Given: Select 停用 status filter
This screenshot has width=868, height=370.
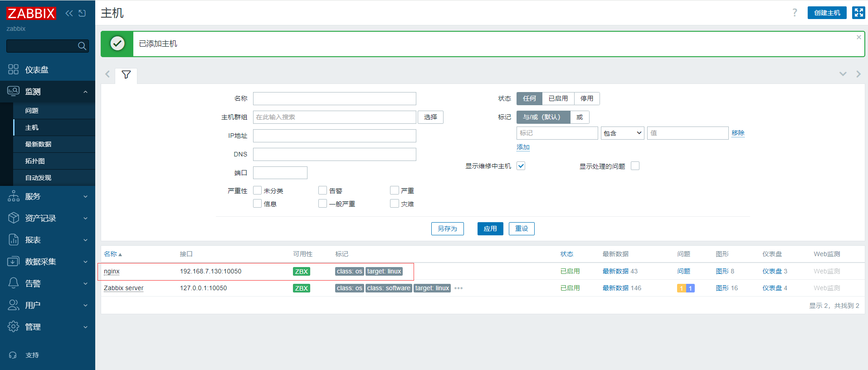Looking at the screenshot, I should [587, 98].
